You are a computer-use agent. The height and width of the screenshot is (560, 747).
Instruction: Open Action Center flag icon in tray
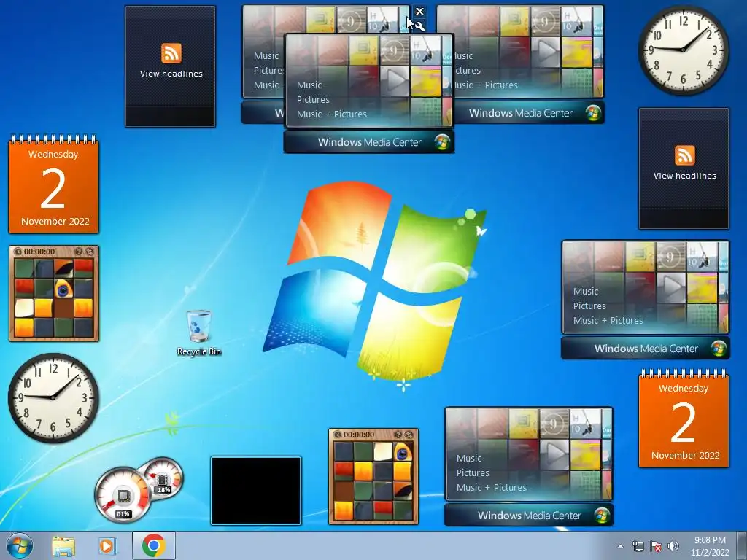pyautogui.click(x=656, y=546)
